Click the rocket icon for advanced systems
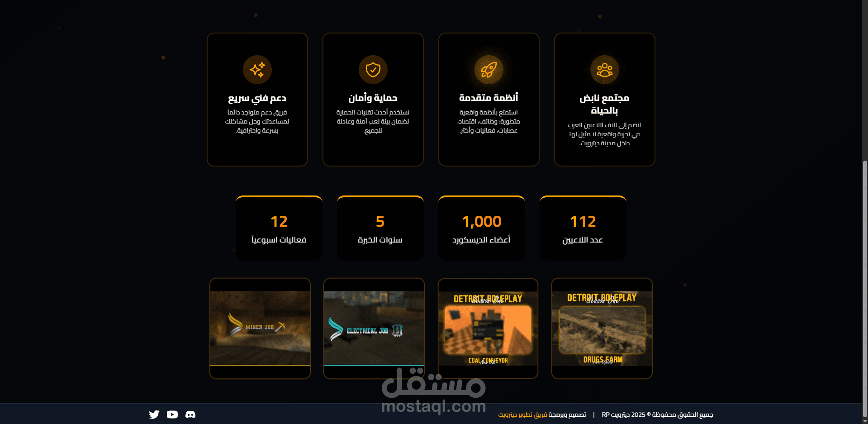This screenshot has height=424, width=868. [489, 70]
